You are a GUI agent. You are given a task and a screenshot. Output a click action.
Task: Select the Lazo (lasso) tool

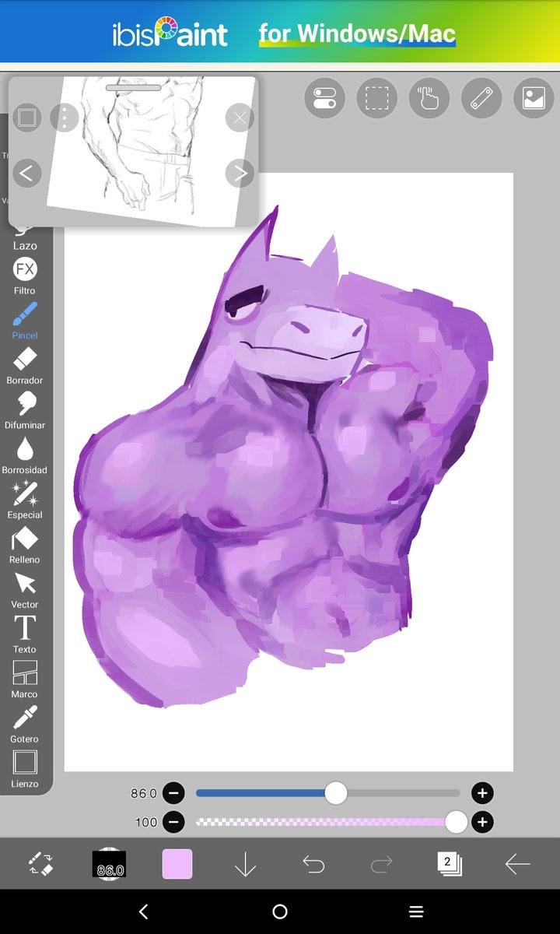[25, 237]
